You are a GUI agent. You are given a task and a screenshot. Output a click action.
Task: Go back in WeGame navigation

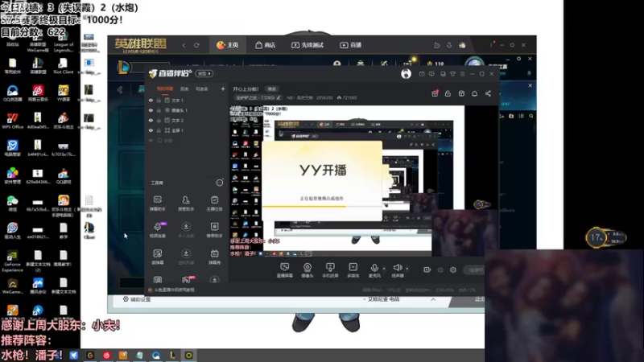(184, 45)
